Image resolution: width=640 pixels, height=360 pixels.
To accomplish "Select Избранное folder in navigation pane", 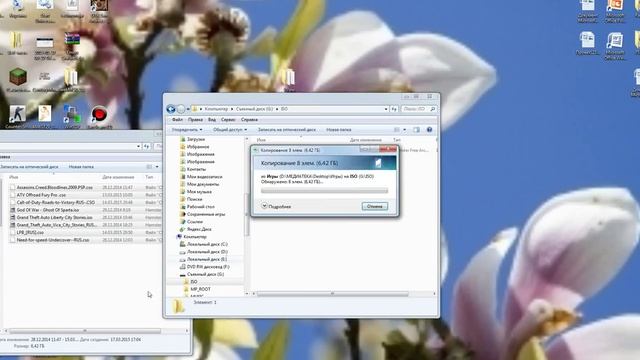I will (x=198, y=147).
